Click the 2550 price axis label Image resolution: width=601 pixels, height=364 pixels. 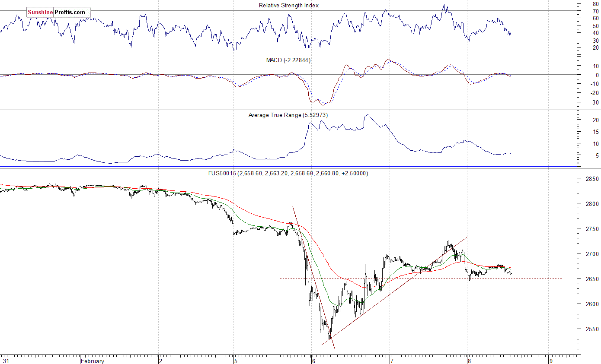point(592,329)
